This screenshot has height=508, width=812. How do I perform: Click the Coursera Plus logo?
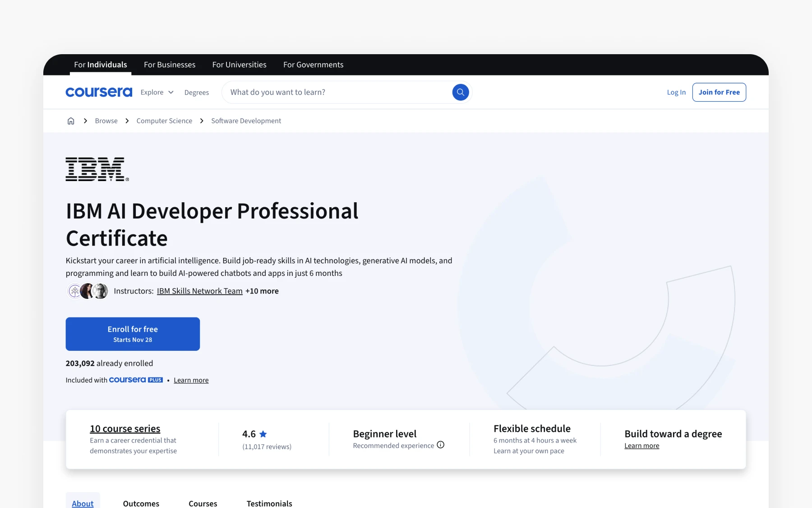click(x=136, y=380)
